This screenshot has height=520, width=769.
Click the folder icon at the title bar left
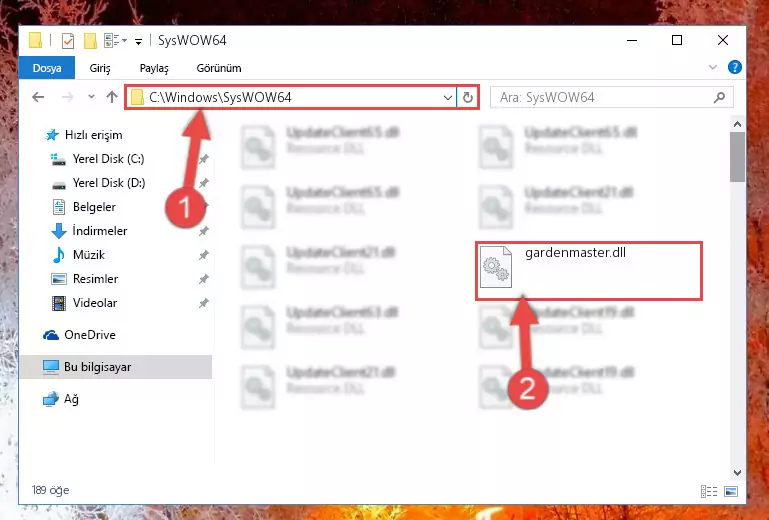[x=35, y=40]
